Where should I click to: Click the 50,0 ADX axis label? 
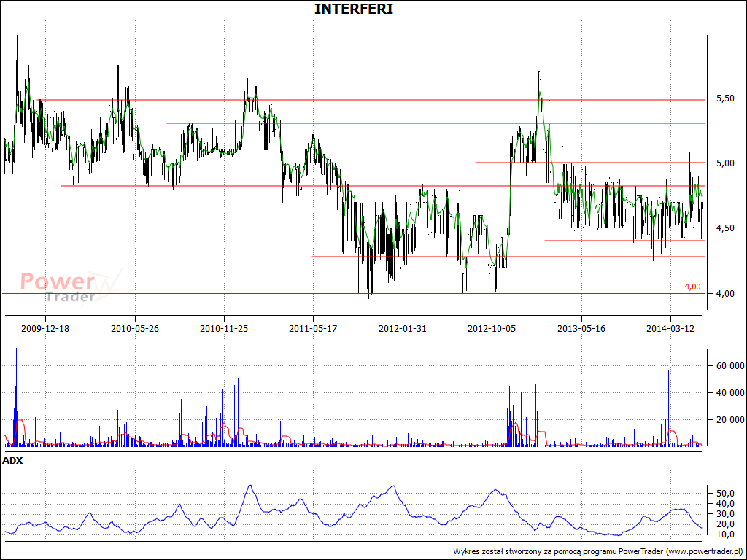(x=726, y=494)
